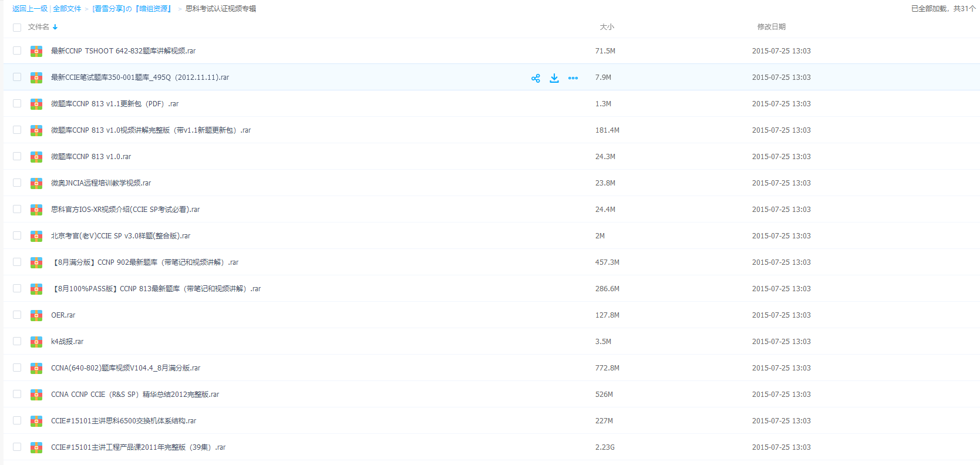The height and width of the screenshot is (465, 980).
Task: Download the 最新CCIE笔试题库350-001 file
Action: (x=554, y=78)
